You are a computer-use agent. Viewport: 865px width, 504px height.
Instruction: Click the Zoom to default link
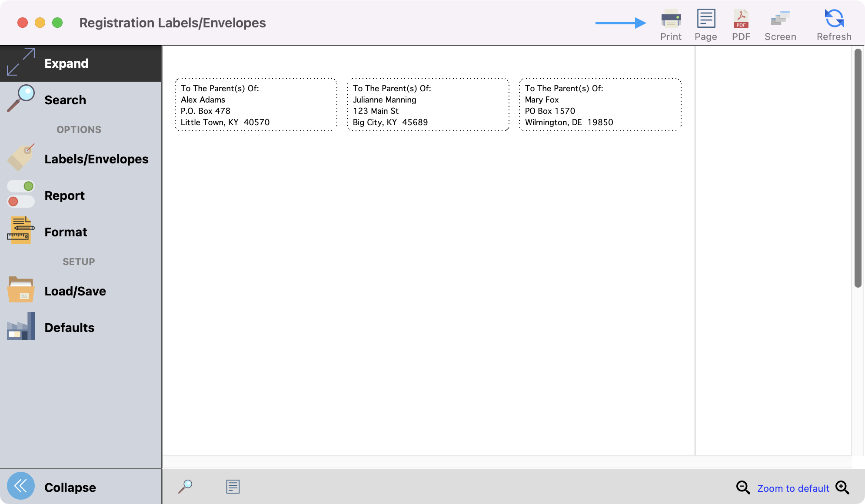(793, 488)
